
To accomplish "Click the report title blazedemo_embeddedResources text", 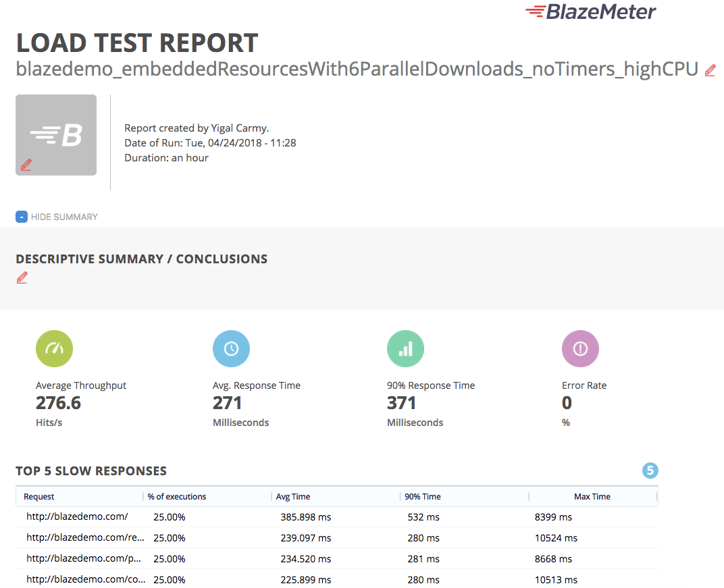I will [357, 69].
